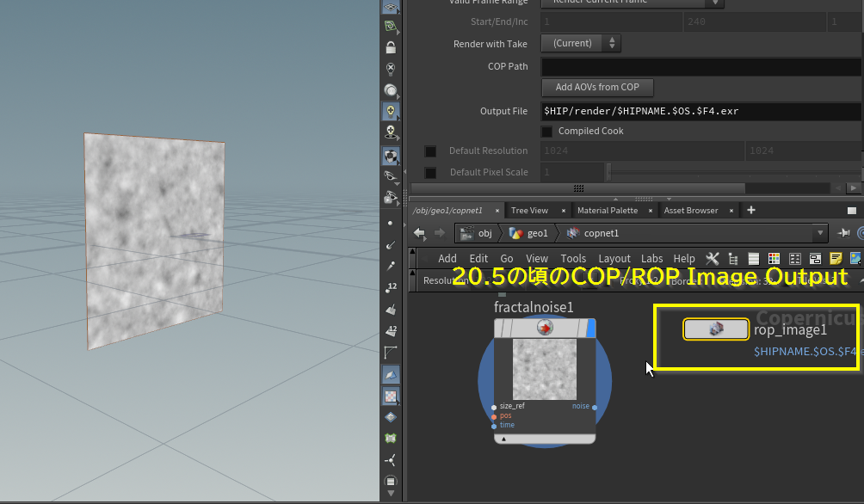Toggle the checkerboard UV texture background icon
The height and width of the screenshot is (504, 864).
point(391,396)
